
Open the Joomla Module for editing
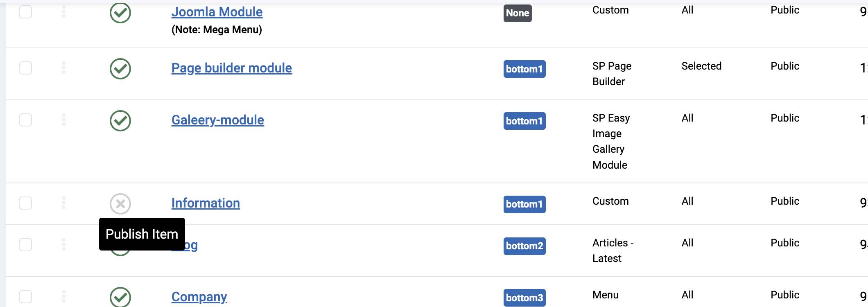coord(217,12)
